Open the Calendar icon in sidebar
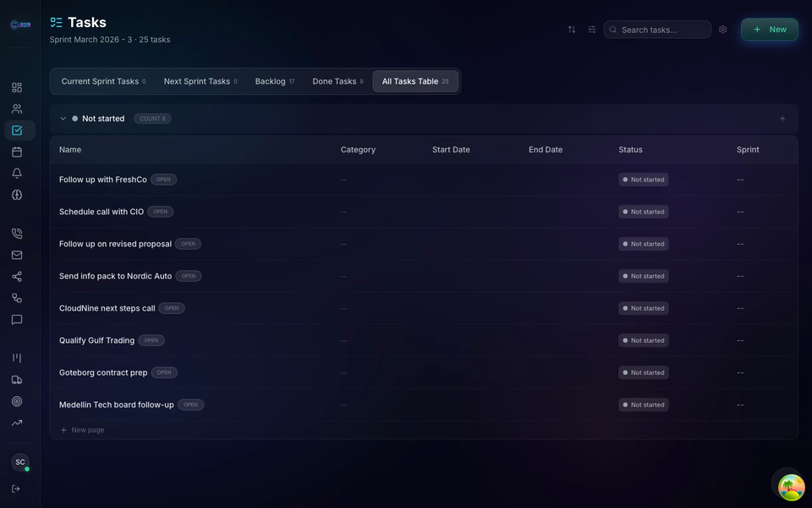This screenshot has height=508, width=812. click(17, 152)
